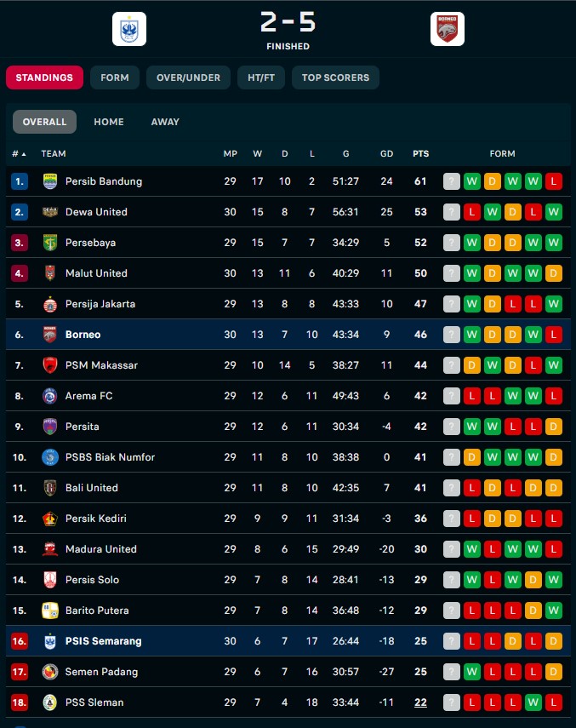576x728 pixels.
Task: Select the Overall standings filter
Action: click(x=44, y=122)
